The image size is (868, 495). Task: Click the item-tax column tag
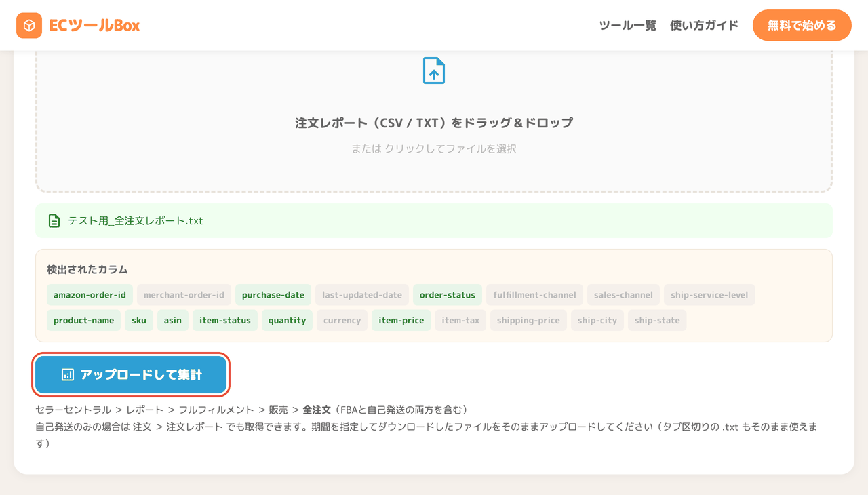click(461, 320)
